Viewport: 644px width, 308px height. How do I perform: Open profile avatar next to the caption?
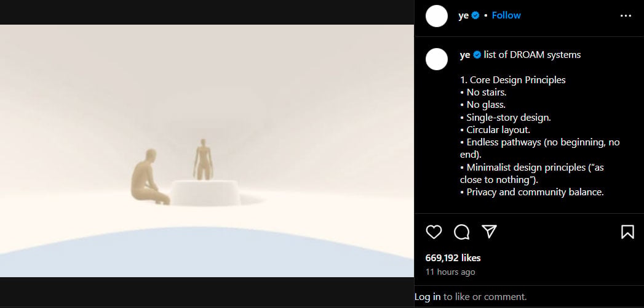[437, 59]
